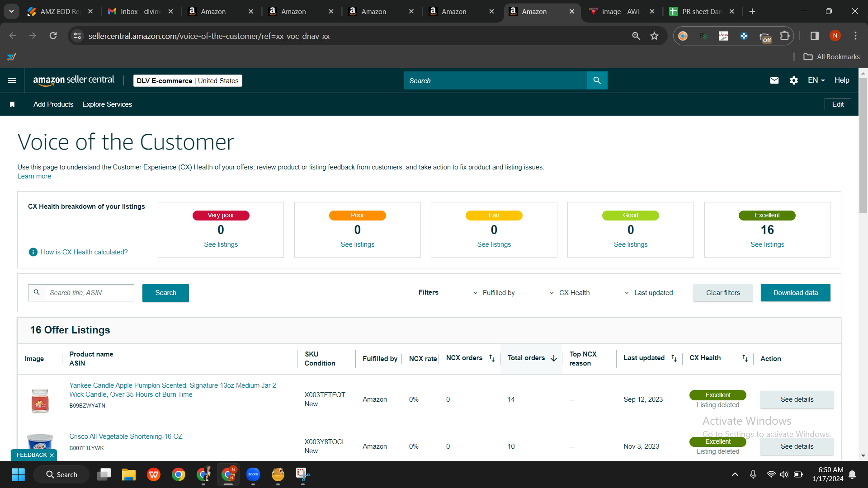See listings under Excellent
The image size is (868, 488).
pos(767,244)
